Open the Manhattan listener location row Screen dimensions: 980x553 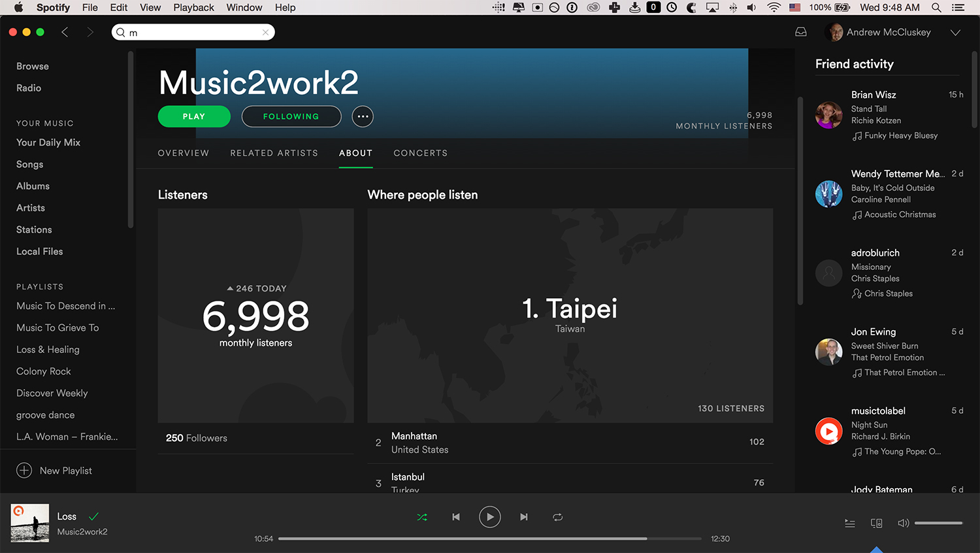point(570,443)
